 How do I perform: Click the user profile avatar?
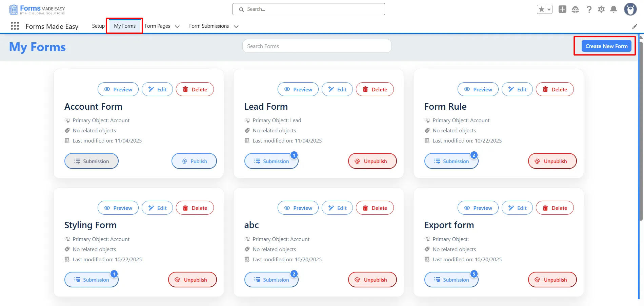point(630,9)
